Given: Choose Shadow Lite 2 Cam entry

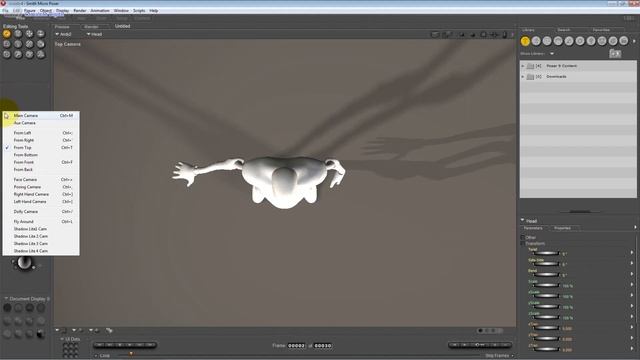Looking at the screenshot, I should pos(41,236).
